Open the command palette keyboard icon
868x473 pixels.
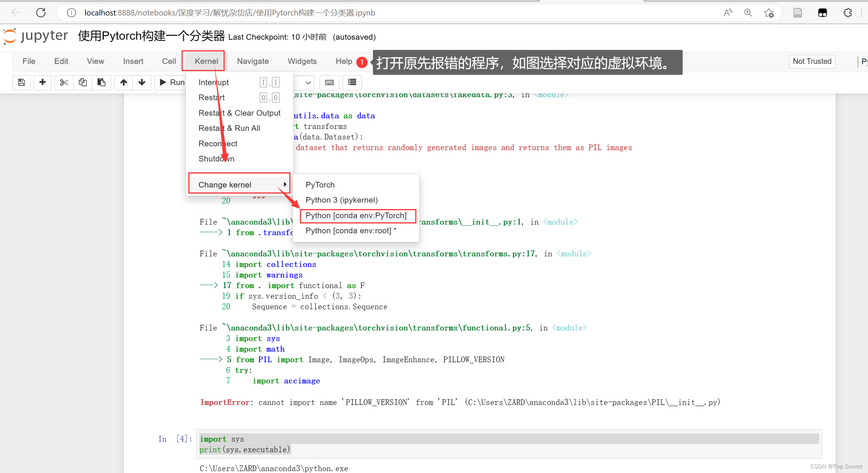[x=329, y=82]
